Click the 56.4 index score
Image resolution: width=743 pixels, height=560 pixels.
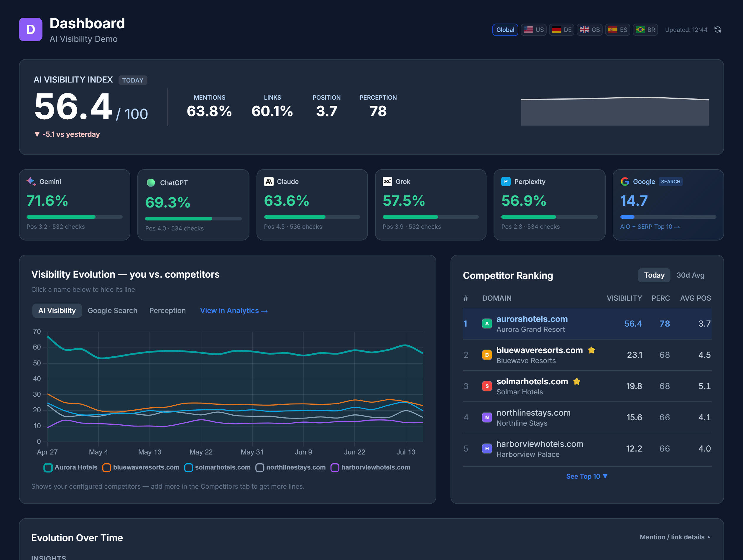73,107
